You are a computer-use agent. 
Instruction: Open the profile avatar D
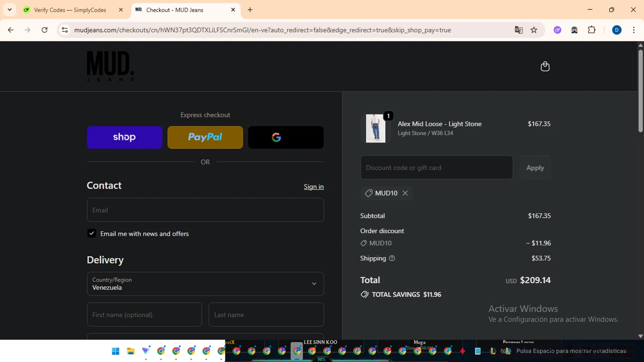pos(617,30)
